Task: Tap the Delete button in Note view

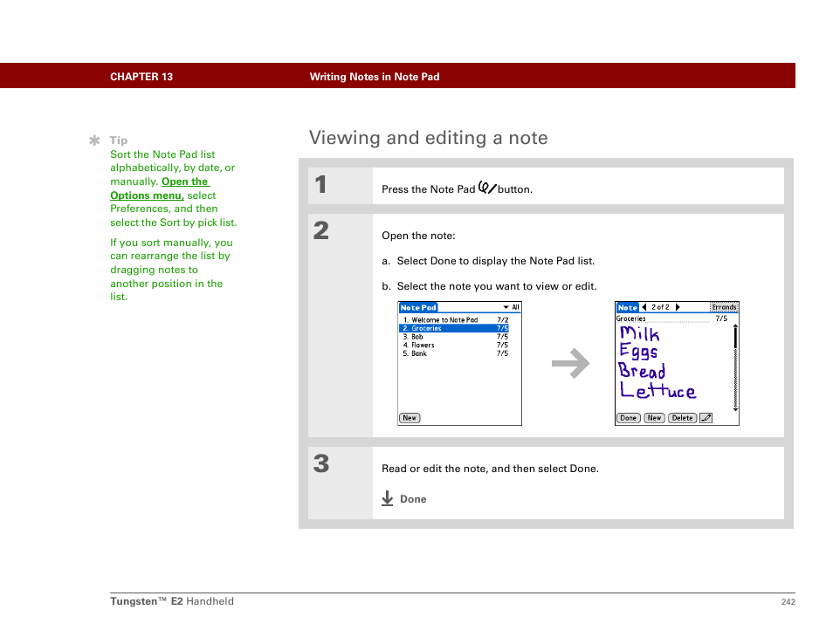Action: point(682,418)
